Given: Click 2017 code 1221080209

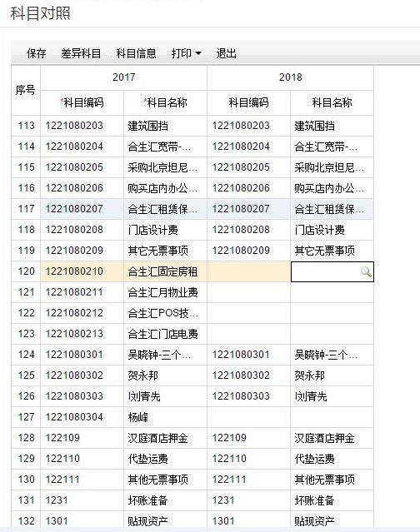Looking at the screenshot, I should pyautogui.click(x=74, y=251).
